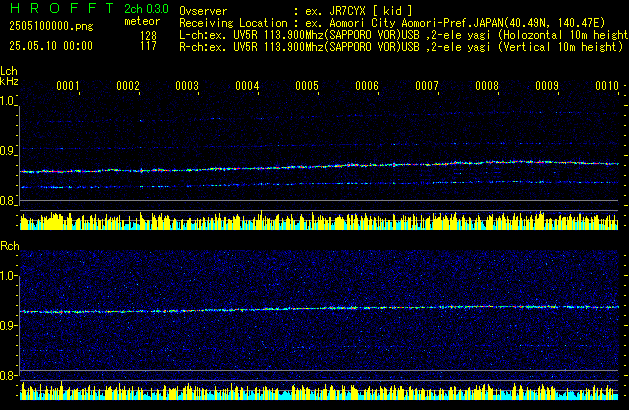629x410 pixels.
Task: Click time marker 0008
Action: [x=487, y=86]
